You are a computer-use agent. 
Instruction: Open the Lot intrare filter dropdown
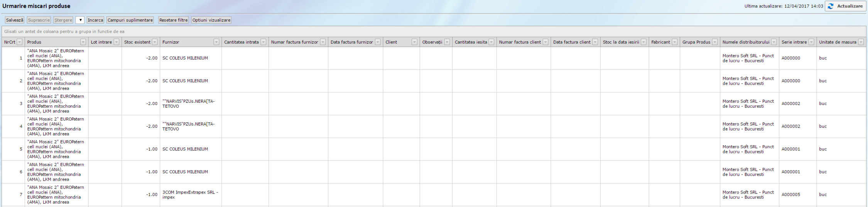116,42
